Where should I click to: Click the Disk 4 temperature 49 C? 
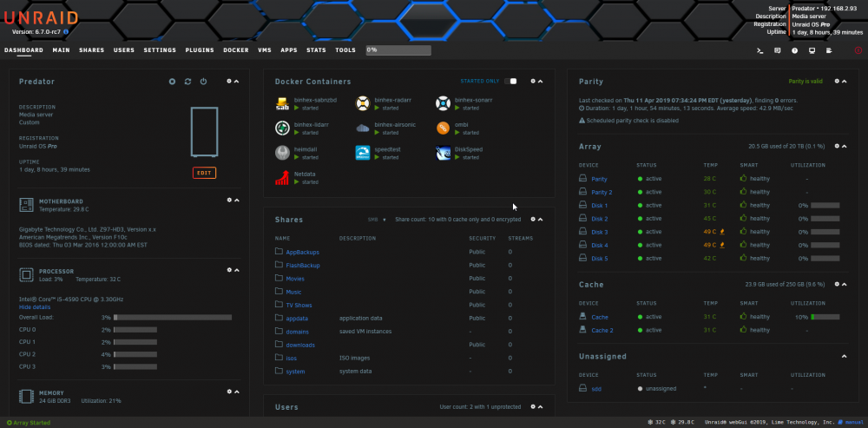click(710, 245)
